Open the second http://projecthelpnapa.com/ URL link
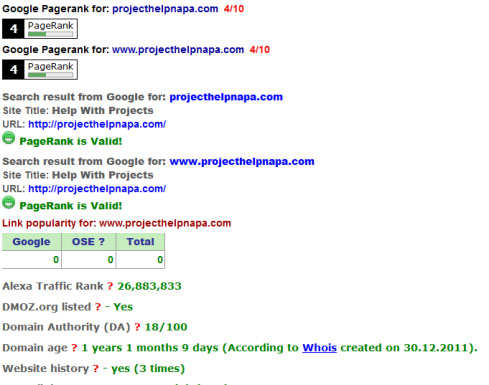 [97, 189]
